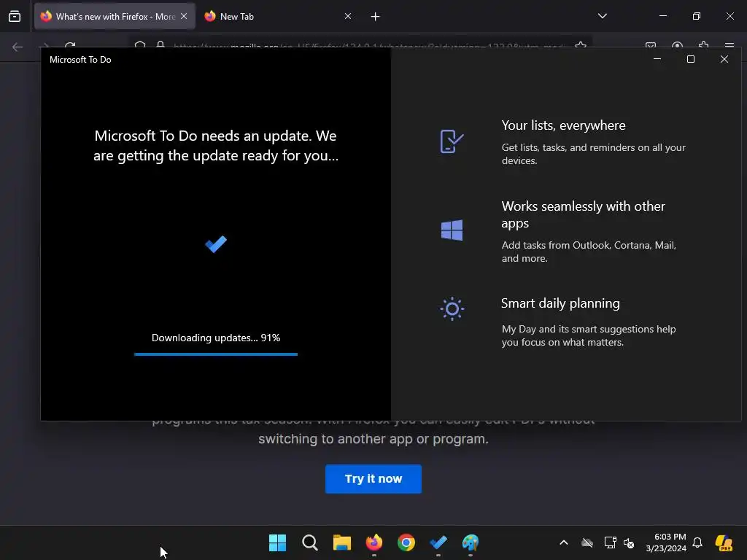Maximize the Microsoft To Do window

point(691,59)
